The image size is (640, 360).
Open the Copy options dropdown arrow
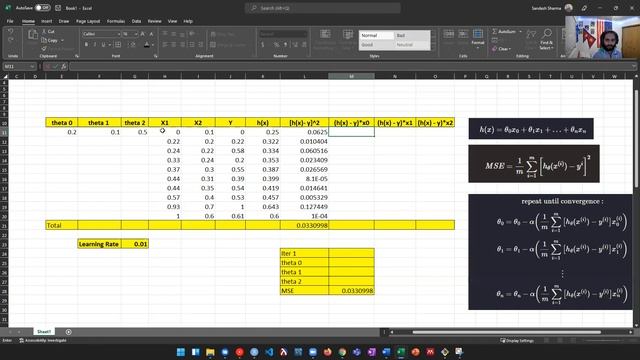[x=62, y=40]
